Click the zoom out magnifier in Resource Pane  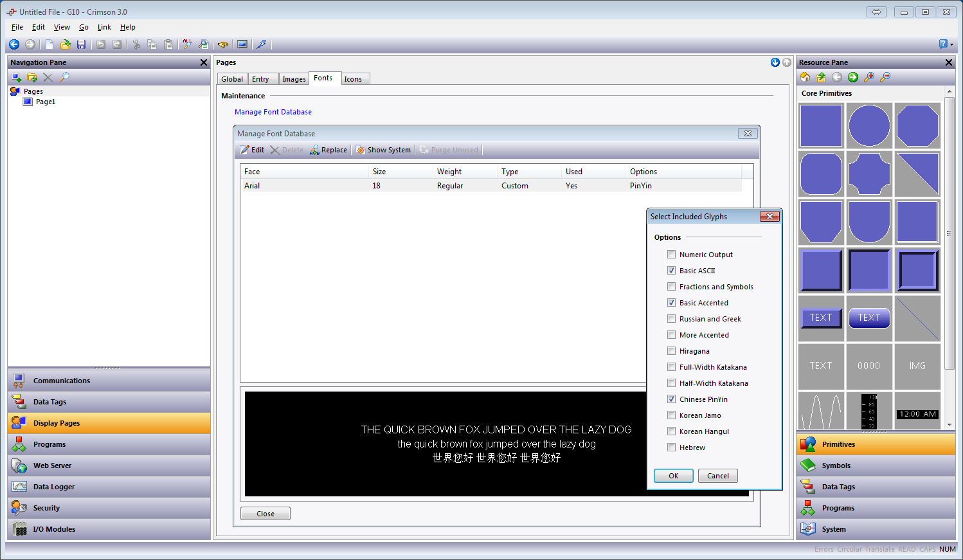coord(885,77)
